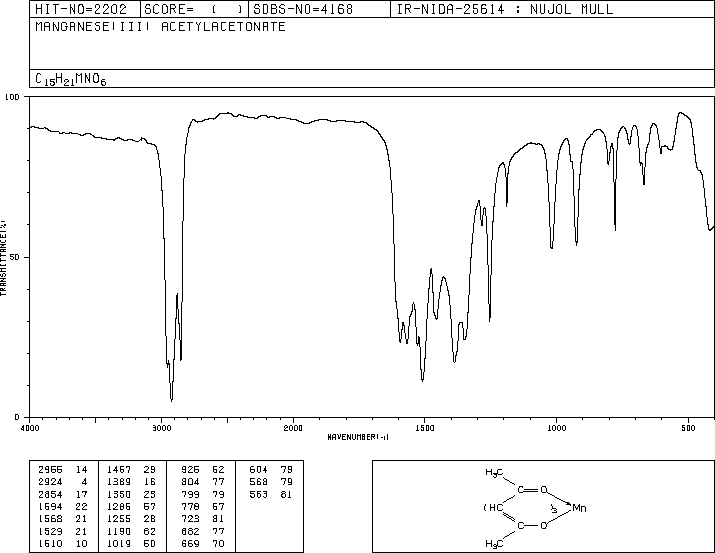Click the MANGANESE(III) ACETYLACETONATE compound name

coord(160,27)
